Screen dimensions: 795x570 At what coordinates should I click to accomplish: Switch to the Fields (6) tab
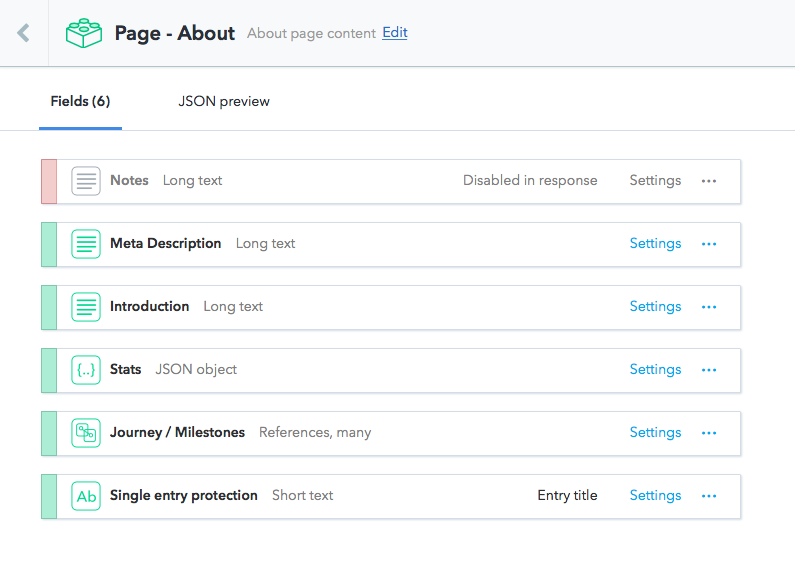(80, 101)
